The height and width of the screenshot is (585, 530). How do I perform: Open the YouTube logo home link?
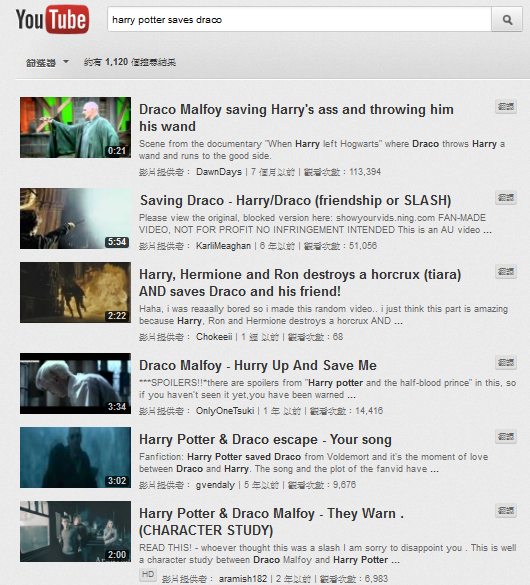(x=52, y=19)
